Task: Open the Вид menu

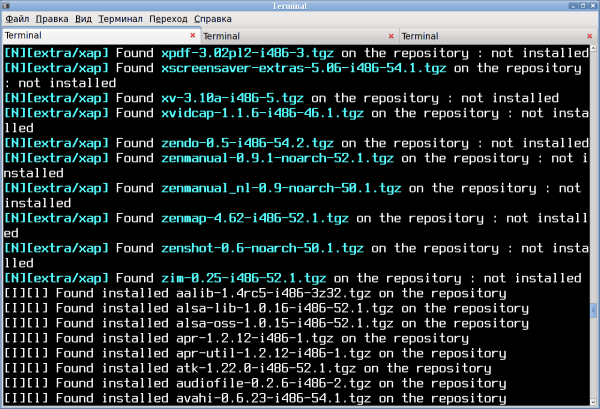Action: pos(83,19)
